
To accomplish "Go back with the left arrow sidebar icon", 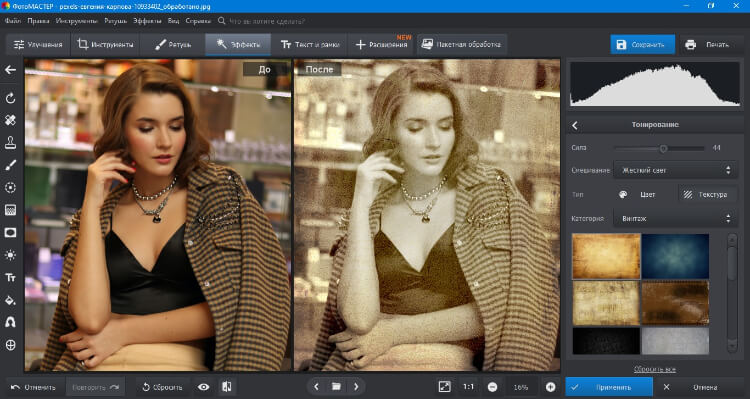I will point(11,70).
